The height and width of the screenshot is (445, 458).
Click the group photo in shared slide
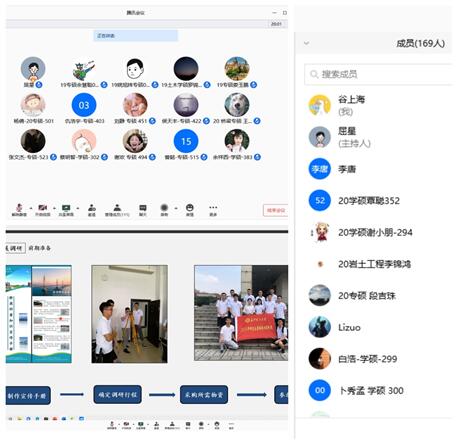pyautogui.click(x=241, y=313)
